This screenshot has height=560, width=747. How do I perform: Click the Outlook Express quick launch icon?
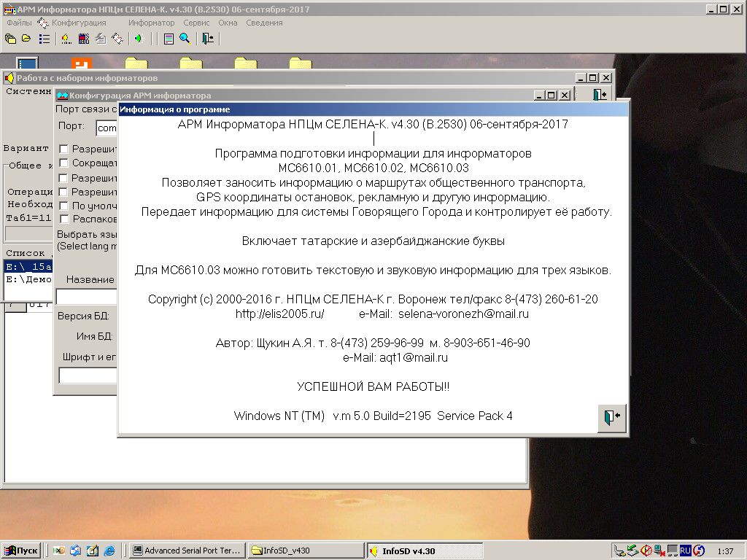[x=75, y=551]
